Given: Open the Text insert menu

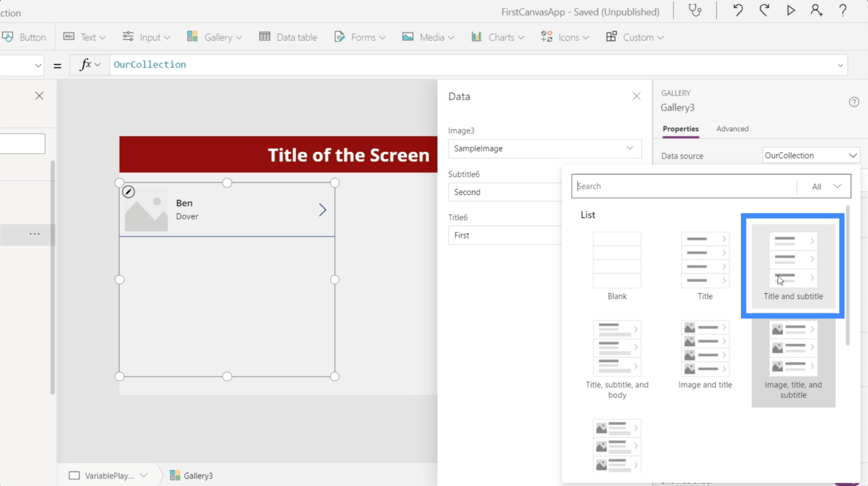Looking at the screenshot, I should [x=84, y=37].
